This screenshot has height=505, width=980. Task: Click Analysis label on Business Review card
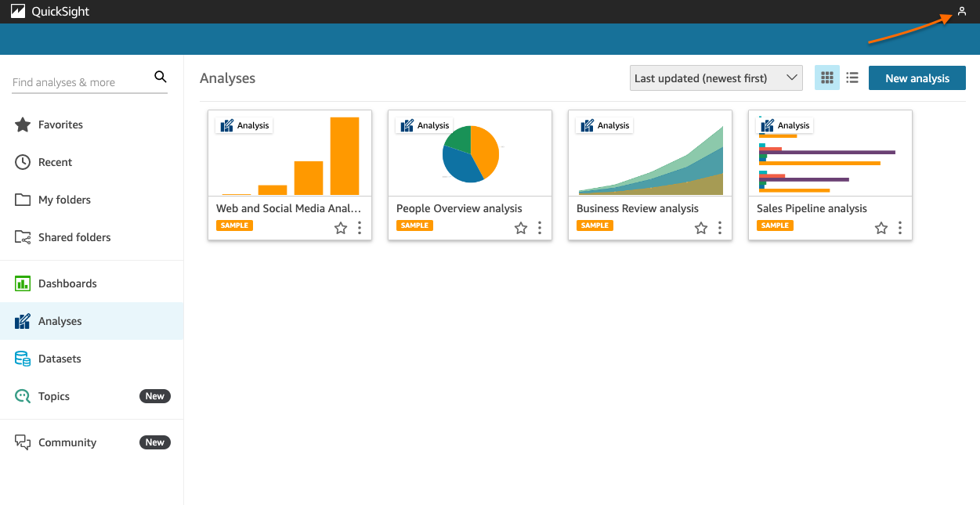point(605,125)
